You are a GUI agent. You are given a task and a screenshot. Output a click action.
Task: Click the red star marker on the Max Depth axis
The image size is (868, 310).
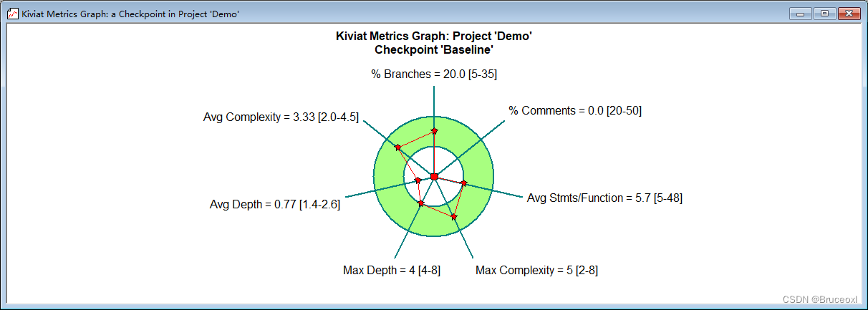(421, 204)
